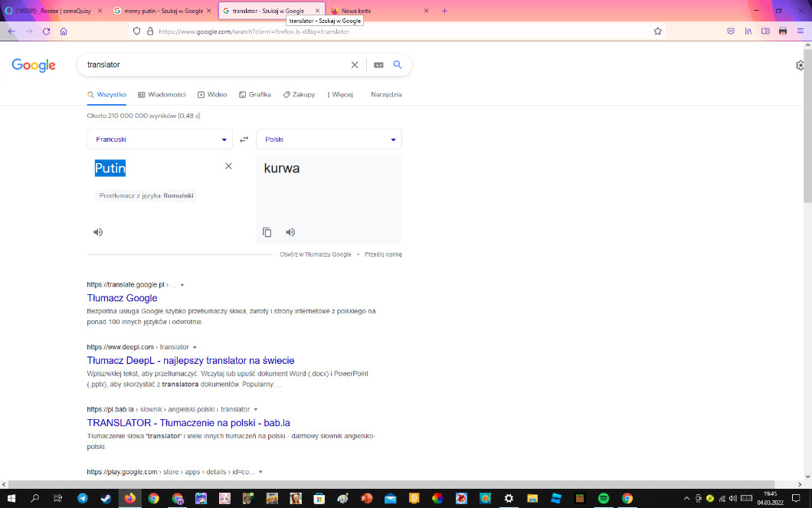Click the Narzędzia search tools button

pos(386,95)
